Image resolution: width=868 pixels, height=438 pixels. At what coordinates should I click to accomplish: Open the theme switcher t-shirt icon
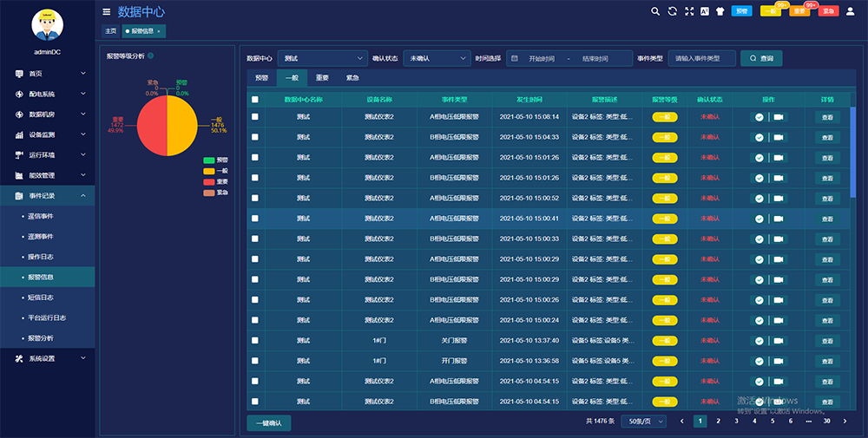pos(719,11)
